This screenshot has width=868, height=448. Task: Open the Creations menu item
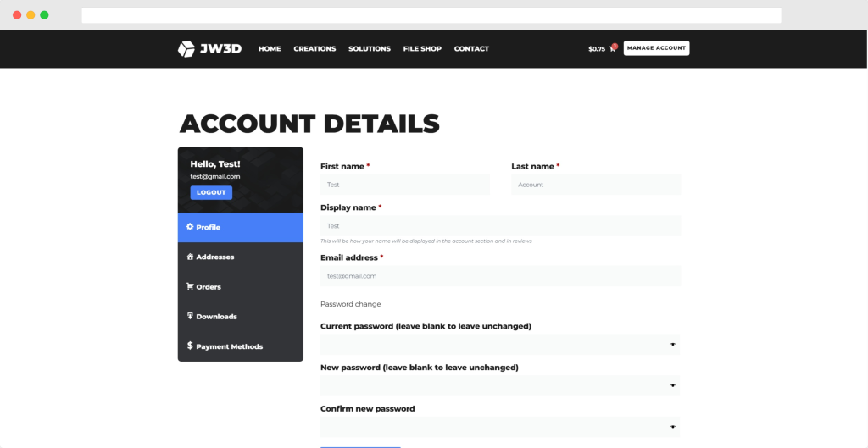click(314, 48)
